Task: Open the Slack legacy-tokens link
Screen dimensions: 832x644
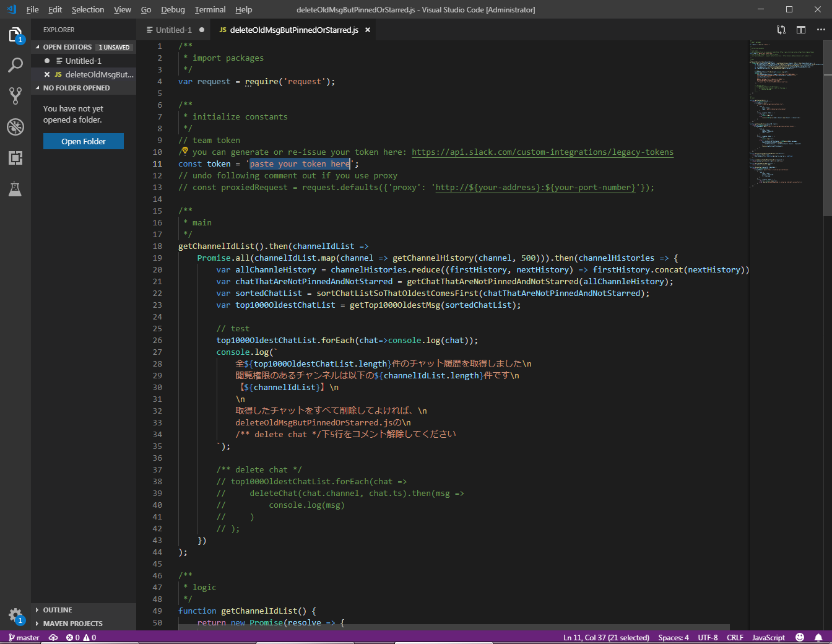Action: tap(542, 152)
